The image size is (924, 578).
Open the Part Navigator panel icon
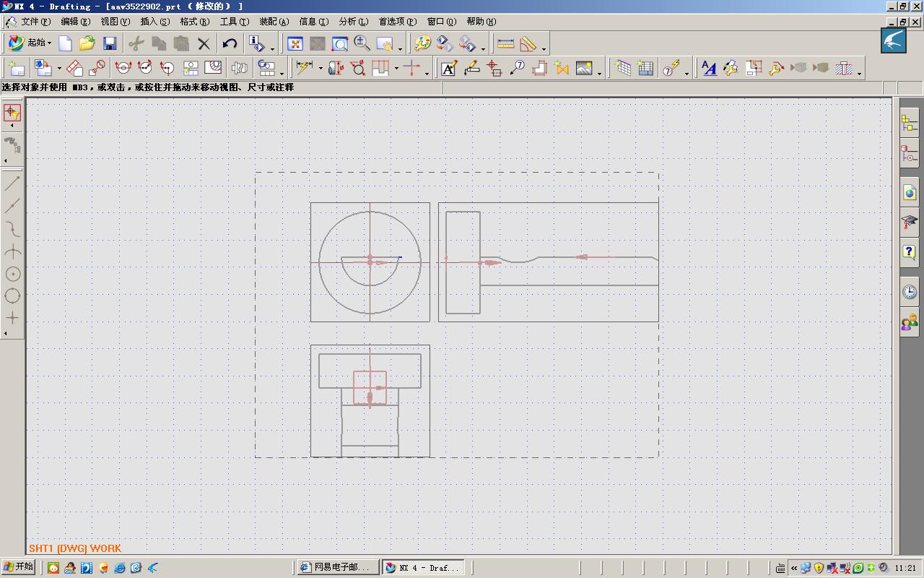[910, 153]
